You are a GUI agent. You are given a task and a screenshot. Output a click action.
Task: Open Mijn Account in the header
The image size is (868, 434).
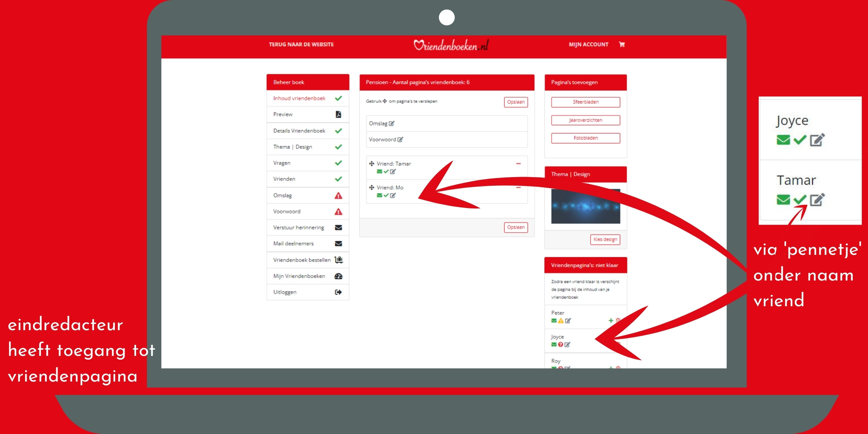pyautogui.click(x=589, y=44)
